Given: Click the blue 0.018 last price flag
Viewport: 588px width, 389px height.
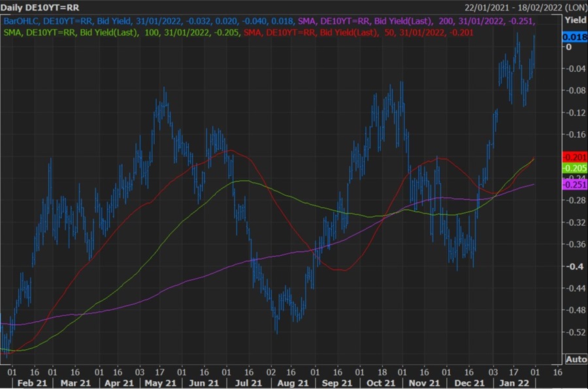Looking at the screenshot, I should pyautogui.click(x=574, y=37).
